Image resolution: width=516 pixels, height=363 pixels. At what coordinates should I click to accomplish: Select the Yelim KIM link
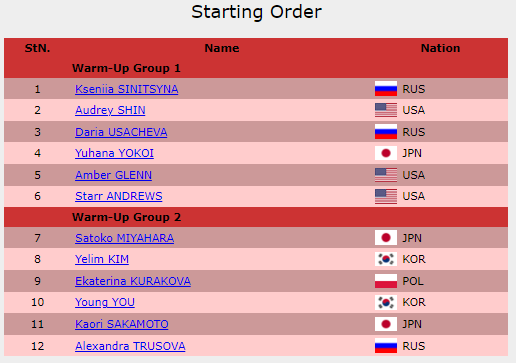[x=102, y=259]
